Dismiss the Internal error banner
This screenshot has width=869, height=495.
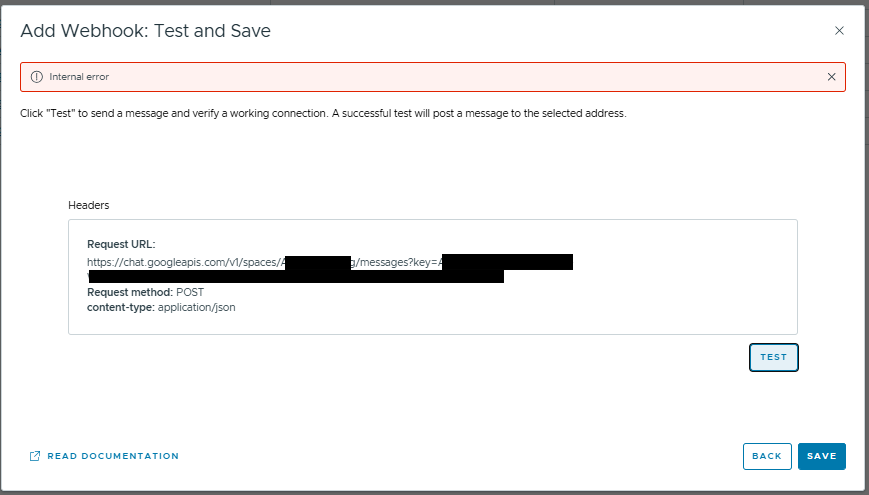click(x=831, y=76)
